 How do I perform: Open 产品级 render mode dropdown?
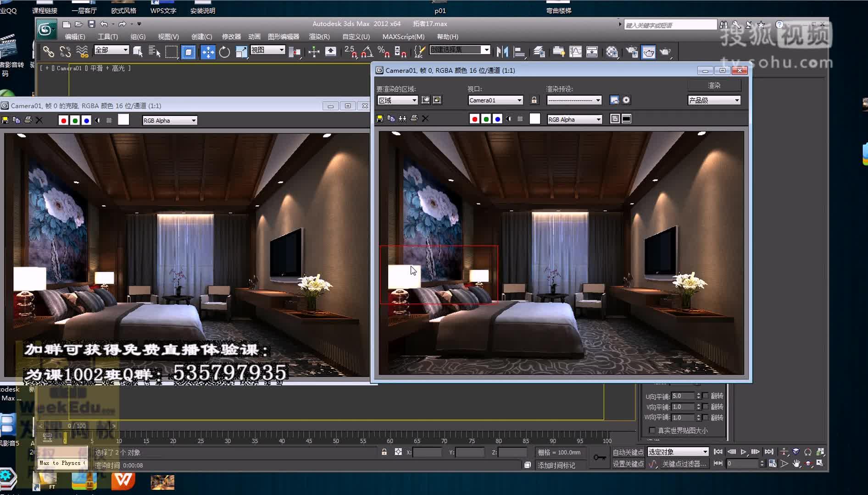point(714,100)
